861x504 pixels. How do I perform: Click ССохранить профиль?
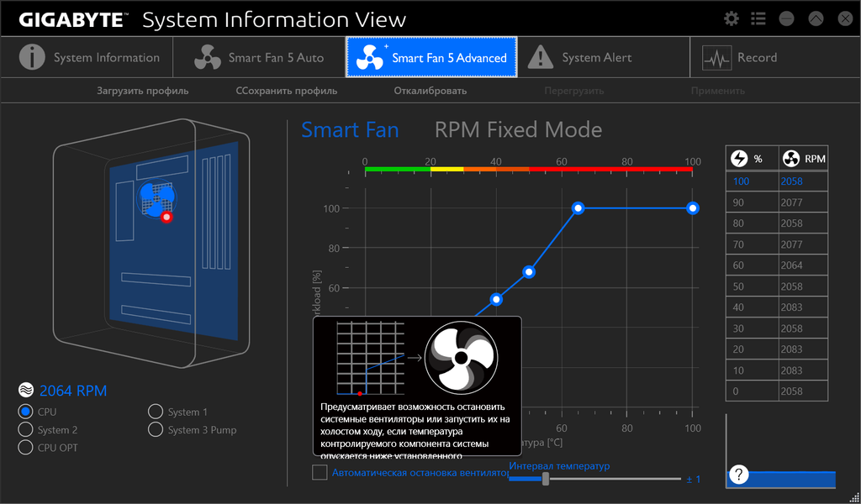pyautogui.click(x=287, y=91)
